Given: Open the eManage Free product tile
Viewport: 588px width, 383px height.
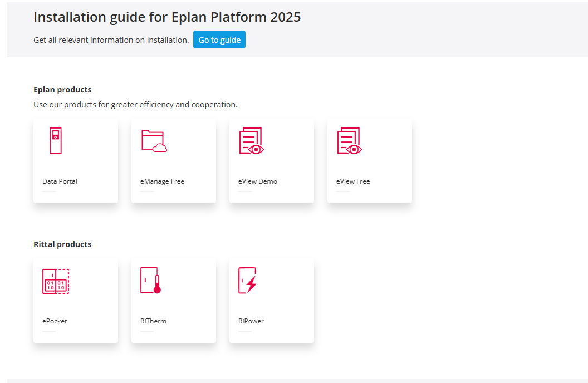Looking at the screenshot, I should tap(173, 160).
